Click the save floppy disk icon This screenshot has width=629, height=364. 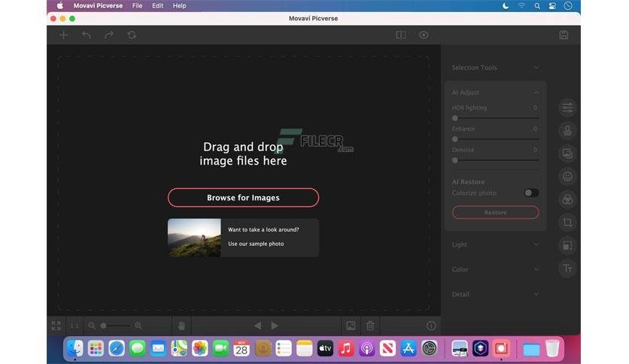pyautogui.click(x=564, y=35)
